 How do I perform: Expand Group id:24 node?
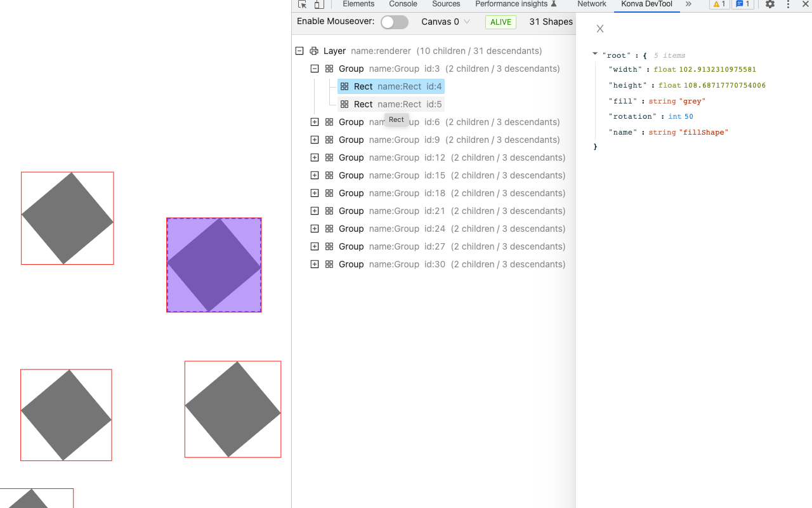point(315,229)
